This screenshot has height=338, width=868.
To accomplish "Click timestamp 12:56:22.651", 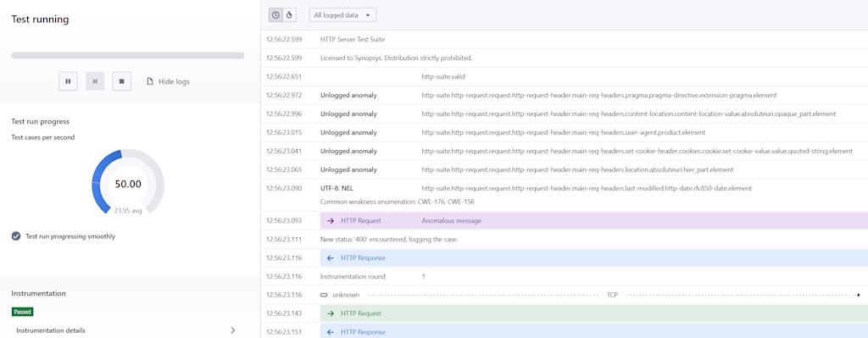I will point(284,76).
